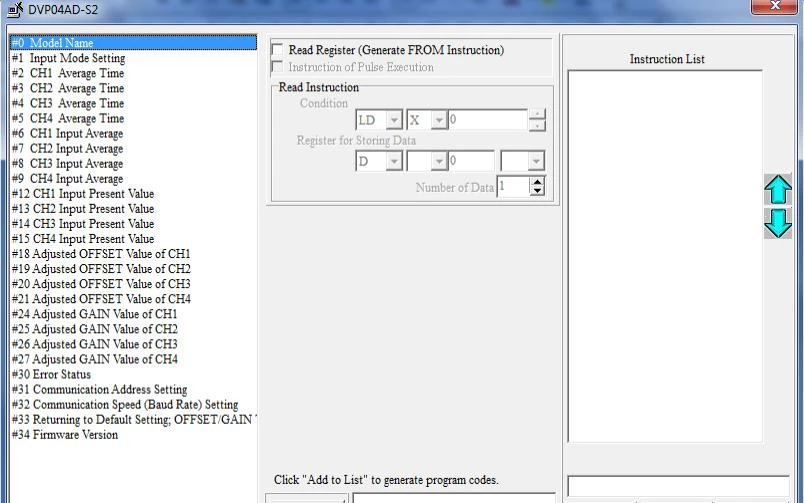The height and width of the screenshot is (503, 804).
Task: Select #30 Error Status entry
Action: point(51,375)
